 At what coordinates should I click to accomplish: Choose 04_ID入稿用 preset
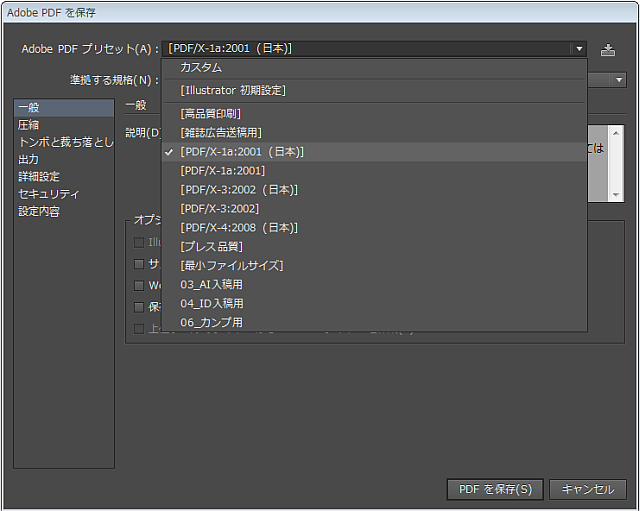click(374, 304)
